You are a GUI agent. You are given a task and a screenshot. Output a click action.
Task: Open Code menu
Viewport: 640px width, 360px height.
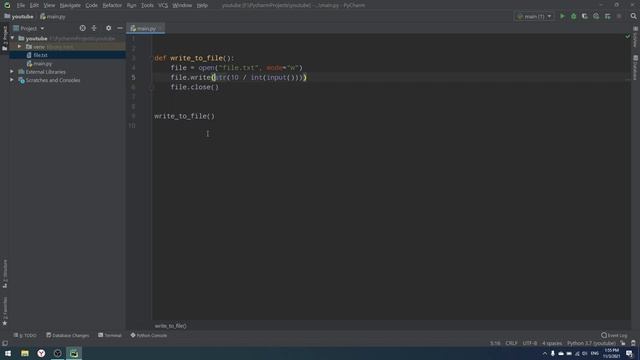click(x=91, y=5)
